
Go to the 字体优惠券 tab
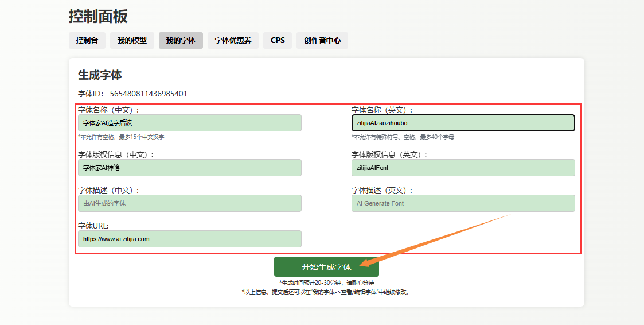click(233, 40)
